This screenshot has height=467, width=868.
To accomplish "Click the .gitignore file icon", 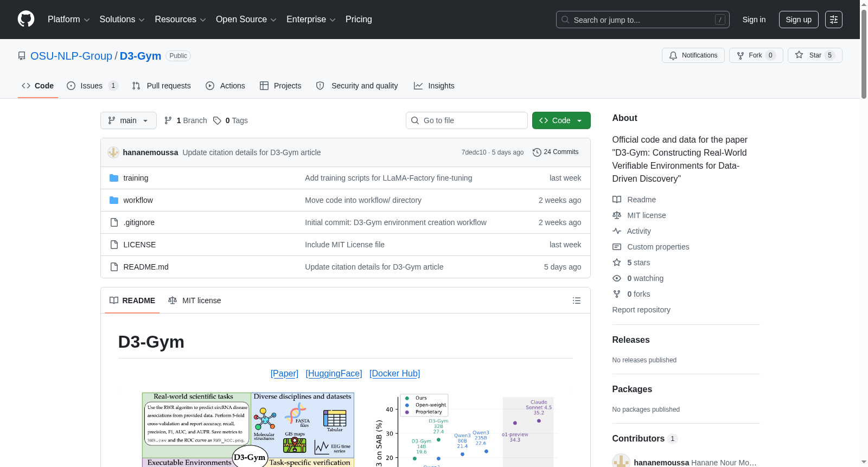I will click(x=114, y=222).
